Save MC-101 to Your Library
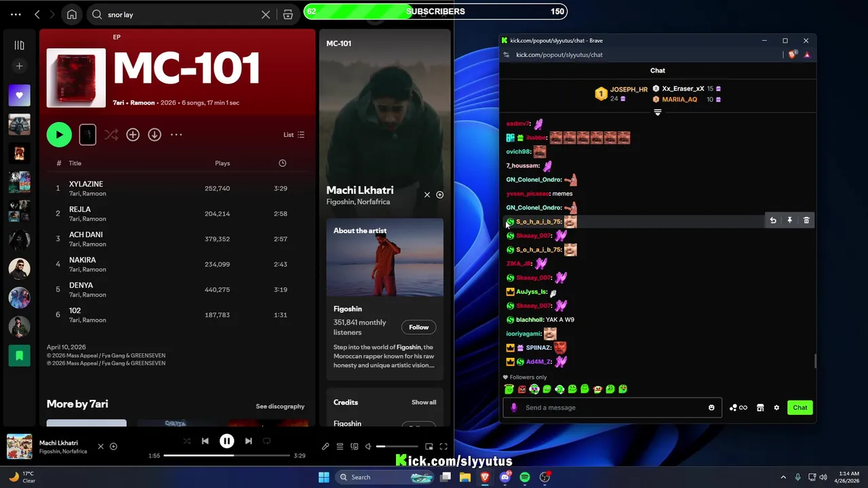 point(133,135)
